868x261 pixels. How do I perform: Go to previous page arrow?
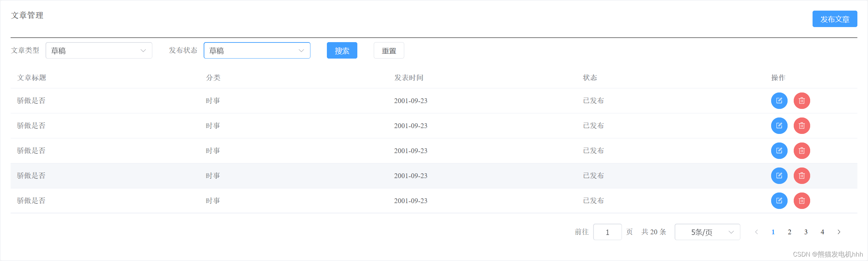[x=756, y=232]
